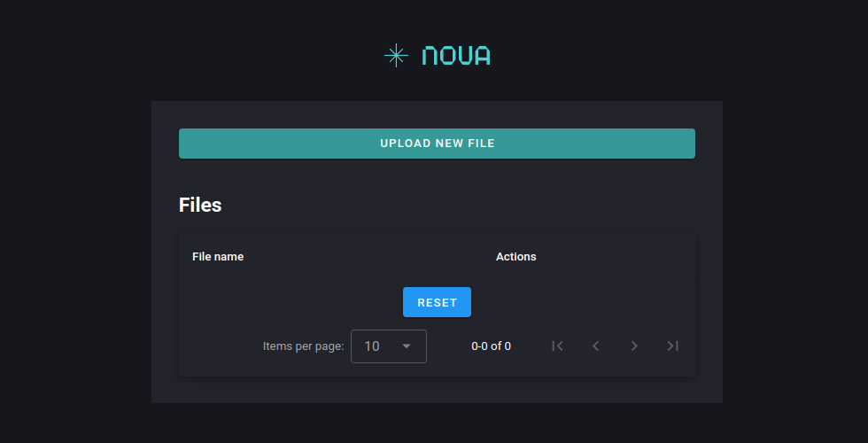
Task: Click the Items per page label
Action: tap(303, 346)
